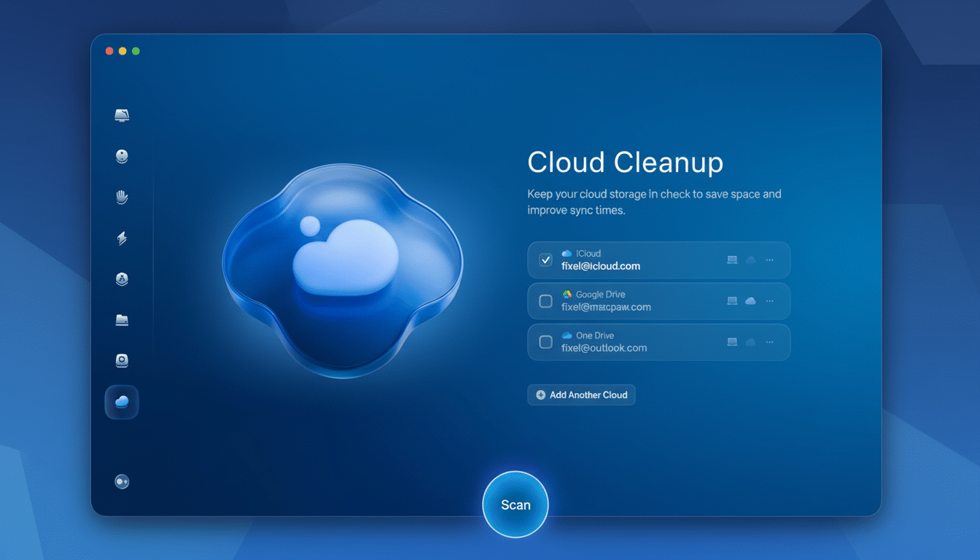This screenshot has height=560, width=980.
Task: Select the Protection hand icon in sidebar
Action: click(122, 197)
